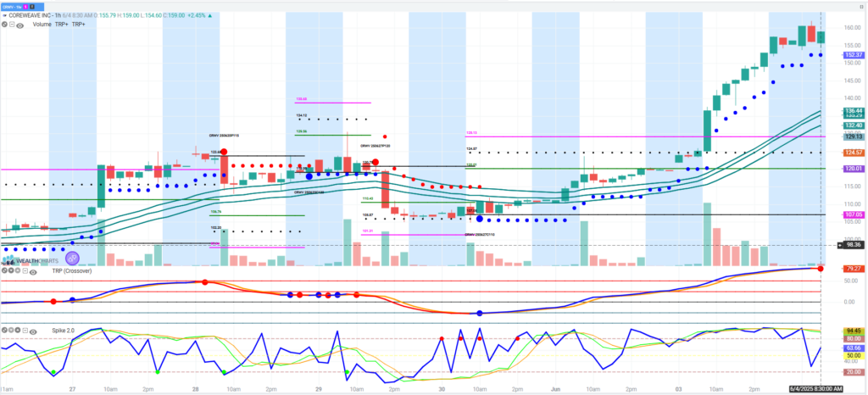Click the 20.00 Spike level label
Screen dimensions: 868x395
853,372
